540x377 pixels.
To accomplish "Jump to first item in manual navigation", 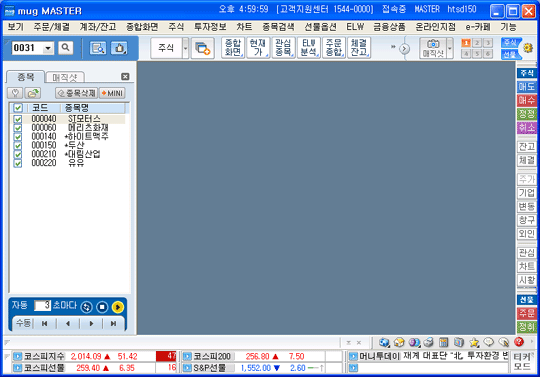I will [44, 324].
